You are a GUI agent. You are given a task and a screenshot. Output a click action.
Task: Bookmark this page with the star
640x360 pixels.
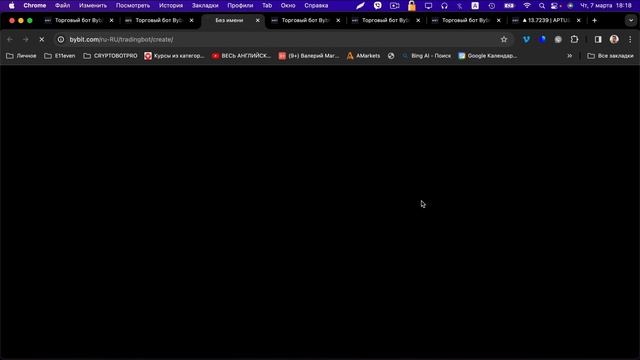(x=504, y=40)
